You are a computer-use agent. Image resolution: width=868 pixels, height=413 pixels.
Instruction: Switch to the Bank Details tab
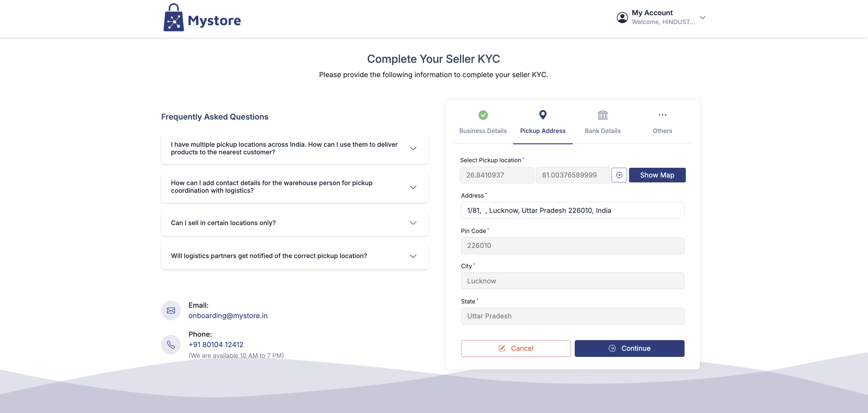(602, 131)
